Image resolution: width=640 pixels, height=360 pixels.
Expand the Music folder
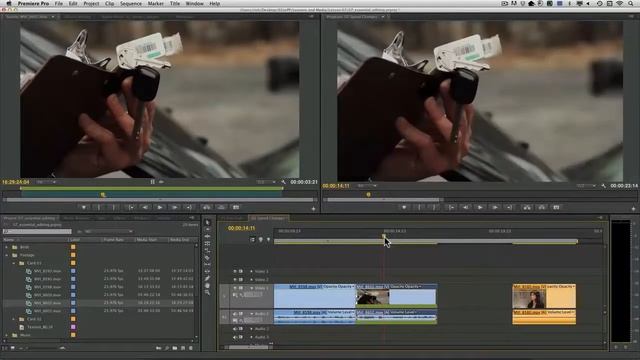6,335
